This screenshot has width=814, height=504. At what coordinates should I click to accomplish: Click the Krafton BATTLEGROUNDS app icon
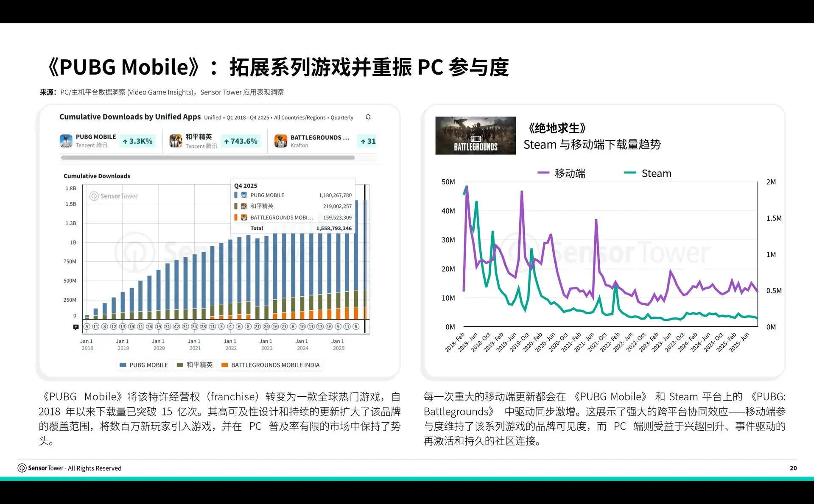(x=281, y=140)
